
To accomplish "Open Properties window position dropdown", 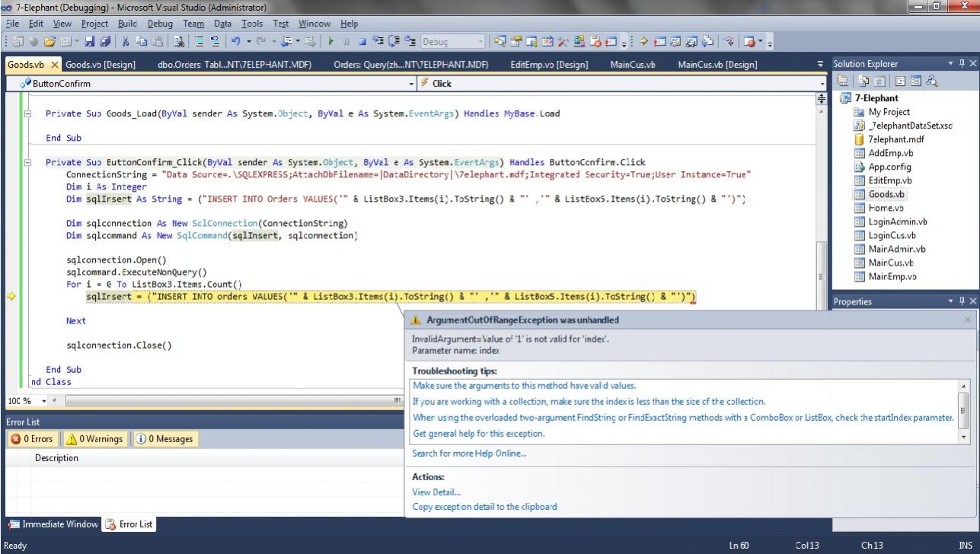I will (951, 301).
